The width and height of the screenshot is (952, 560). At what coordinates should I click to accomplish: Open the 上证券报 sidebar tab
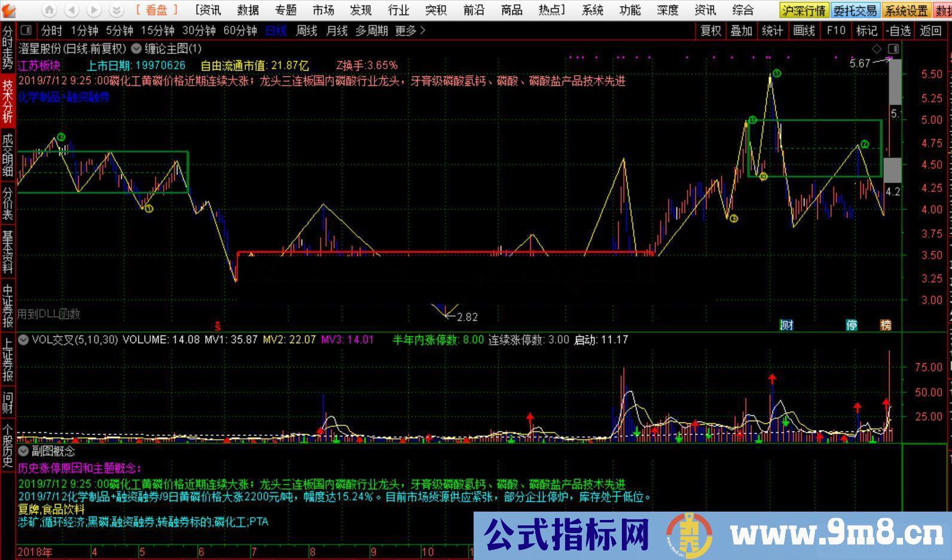pos(8,359)
